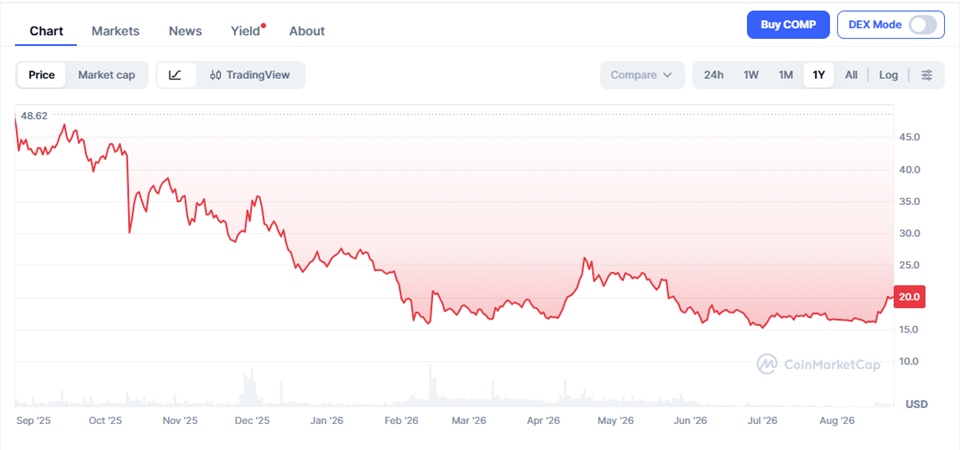Open TradingView candlestick chart mode

[250, 75]
